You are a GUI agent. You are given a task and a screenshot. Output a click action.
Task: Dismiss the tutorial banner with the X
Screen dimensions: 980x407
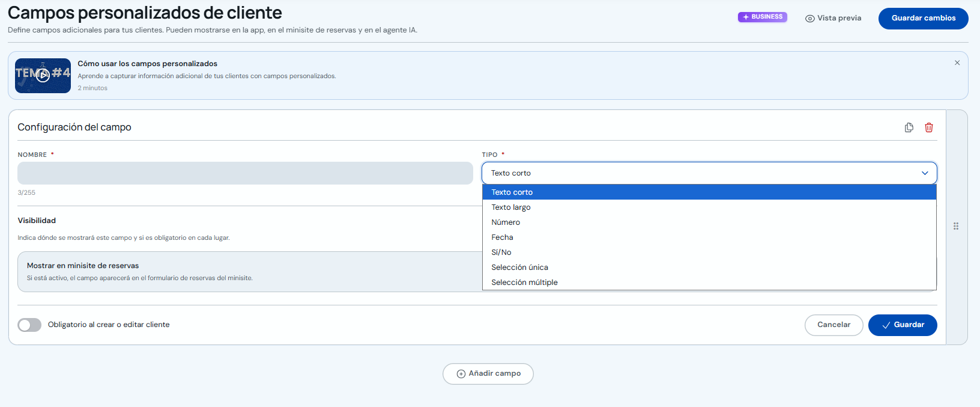pyautogui.click(x=957, y=63)
